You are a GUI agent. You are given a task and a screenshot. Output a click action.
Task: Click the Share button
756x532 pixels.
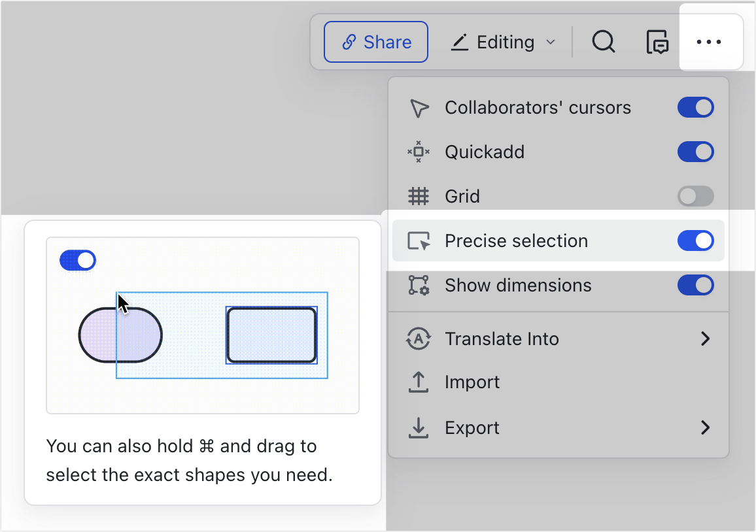376,42
